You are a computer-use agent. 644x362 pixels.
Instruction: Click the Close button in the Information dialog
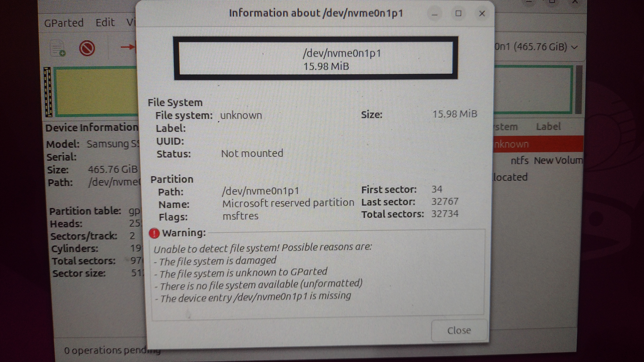[x=459, y=330]
